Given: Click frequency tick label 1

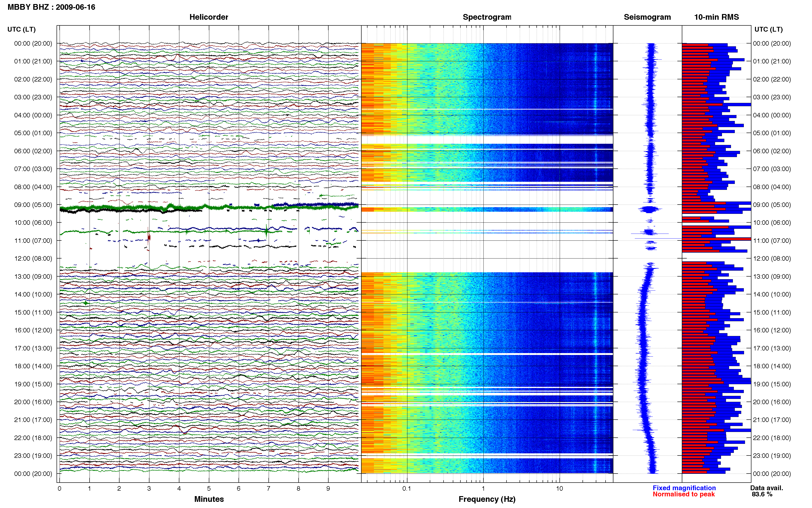Looking at the screenshot, I should coord(483,489).
